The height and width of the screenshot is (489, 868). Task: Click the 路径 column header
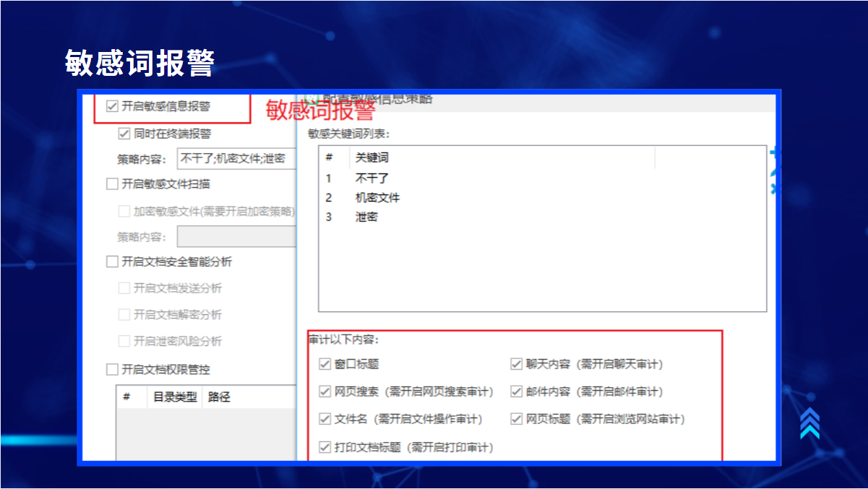tap(249, 397)
